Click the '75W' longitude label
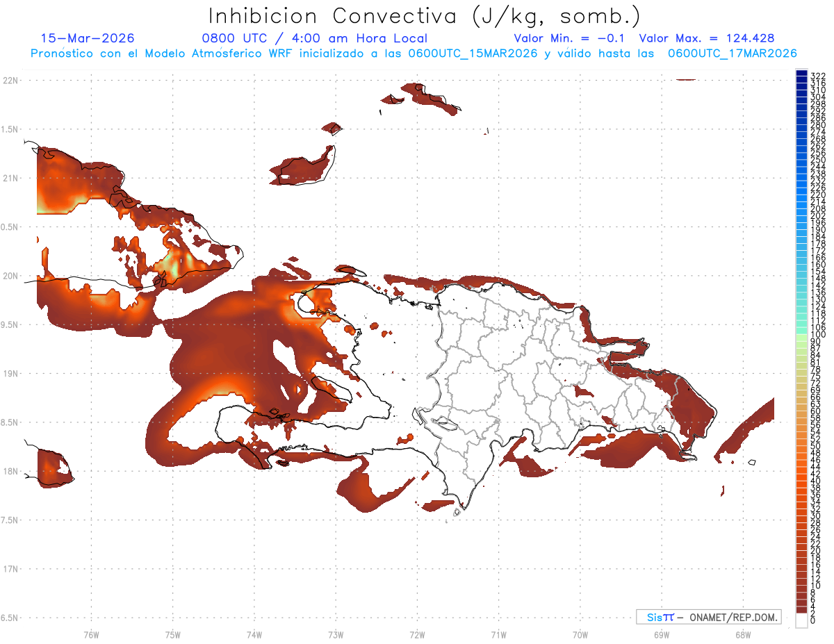Viewport: 834px width, 644px height. pos(173,634)
